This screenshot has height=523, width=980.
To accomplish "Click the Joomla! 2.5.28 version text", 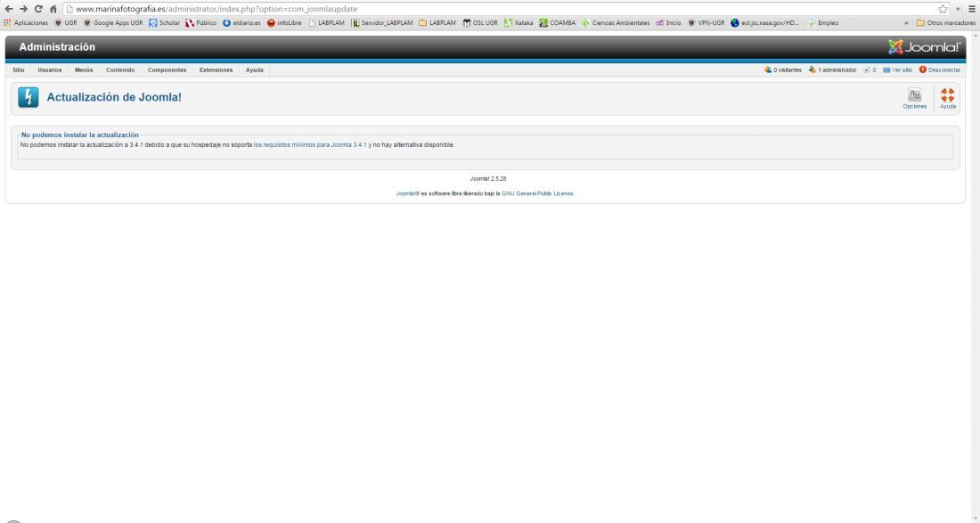I will (x=488, y=179).
